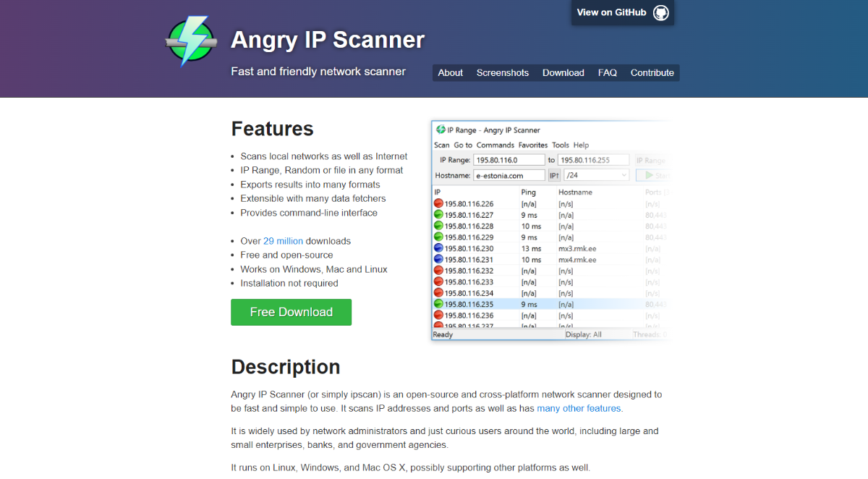Screen dimensions: 868x479
Task: Select the Installation not required bullet
Action: tap(289, 283)
